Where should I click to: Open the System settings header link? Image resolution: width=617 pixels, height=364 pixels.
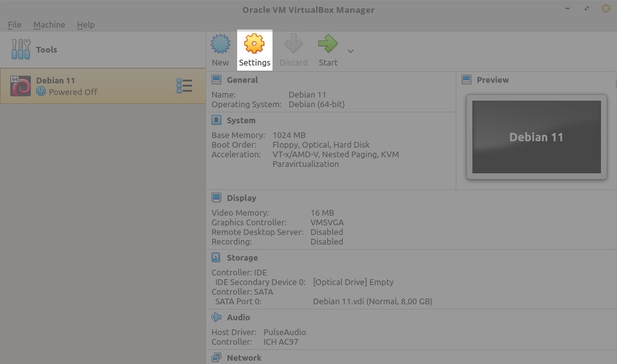pos(241,120)
